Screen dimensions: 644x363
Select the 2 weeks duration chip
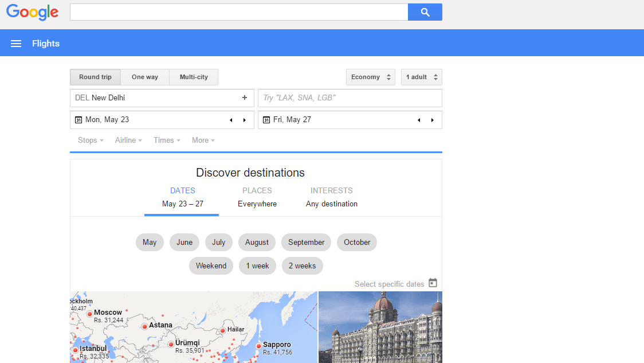[303, 266]
